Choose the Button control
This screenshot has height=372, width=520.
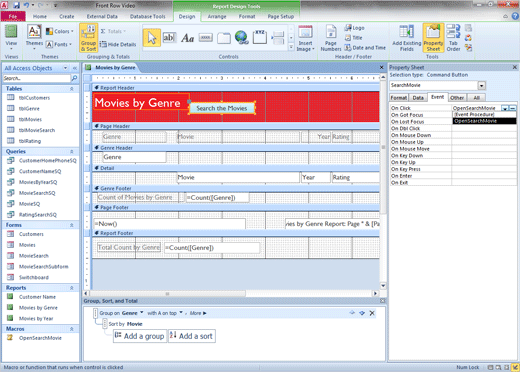pos(206,38)
